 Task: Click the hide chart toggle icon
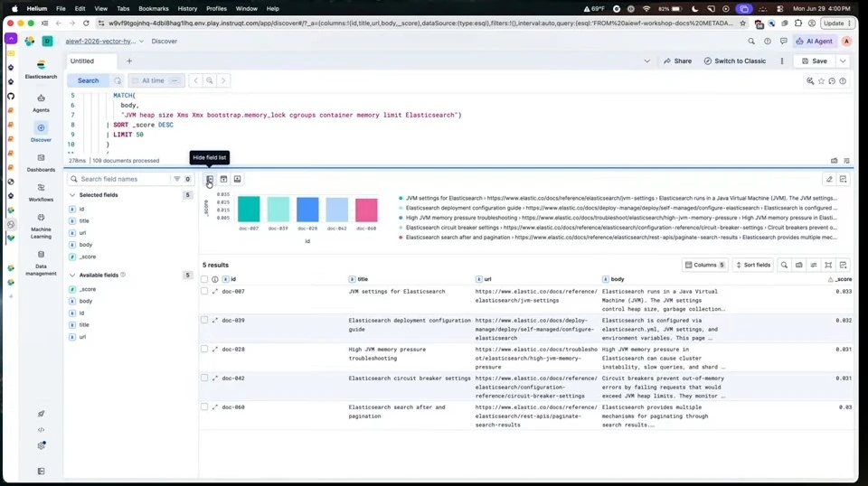[x=223, y=179]
